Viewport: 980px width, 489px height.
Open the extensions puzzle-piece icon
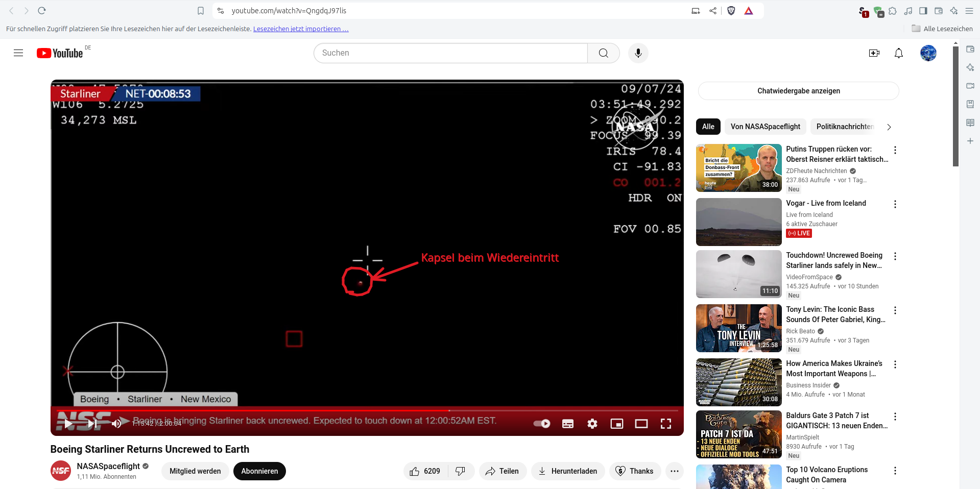tap(893, 11)
